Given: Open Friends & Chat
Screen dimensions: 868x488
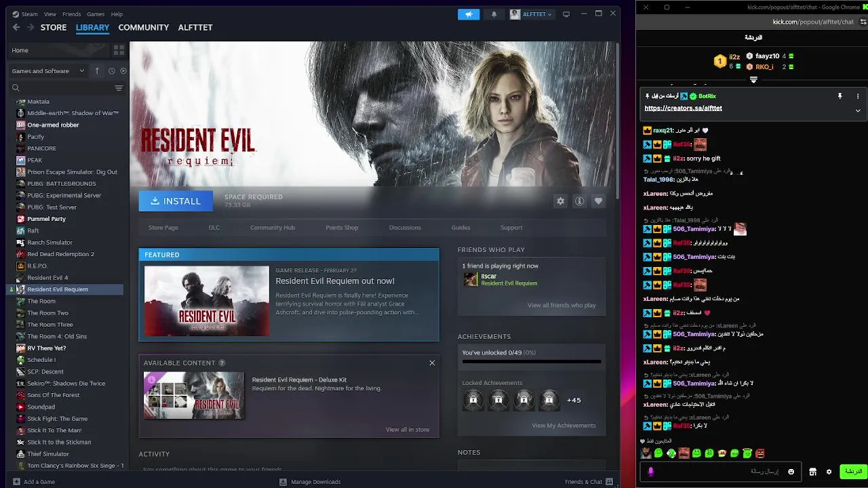Looking at the screenshot, I should tap(589, 482).
